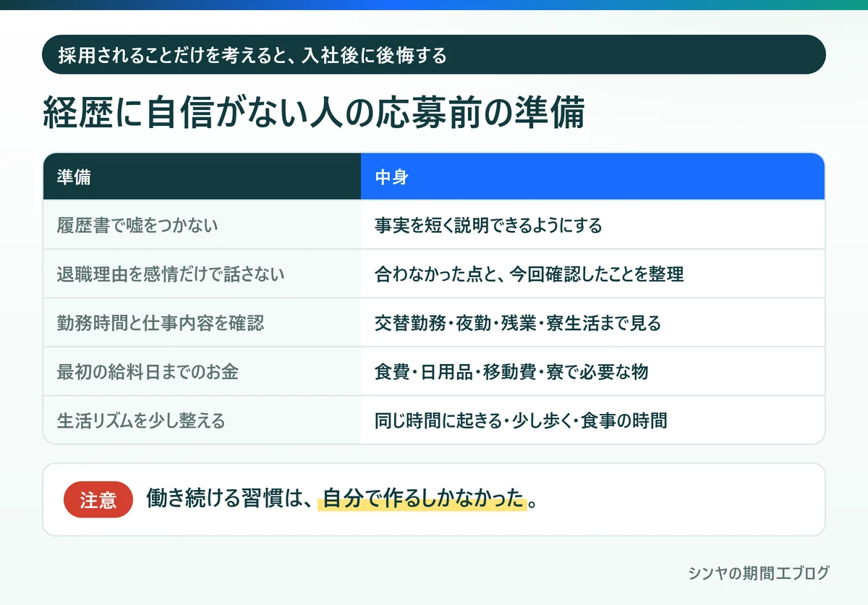This screenshot has height=605, width=868.
Task: Select the cell 履歴書で嘘をつかない
Action: tap(202, 225)
